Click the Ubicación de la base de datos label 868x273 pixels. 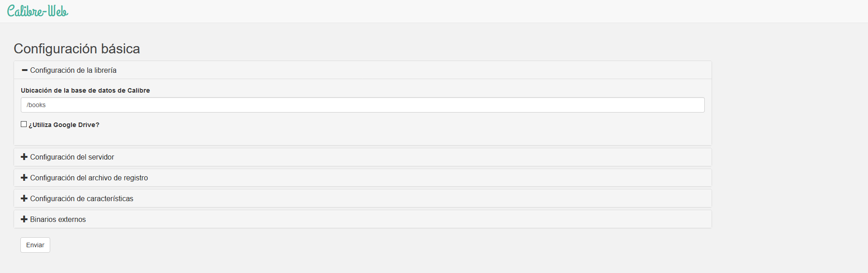click(85, 90)
